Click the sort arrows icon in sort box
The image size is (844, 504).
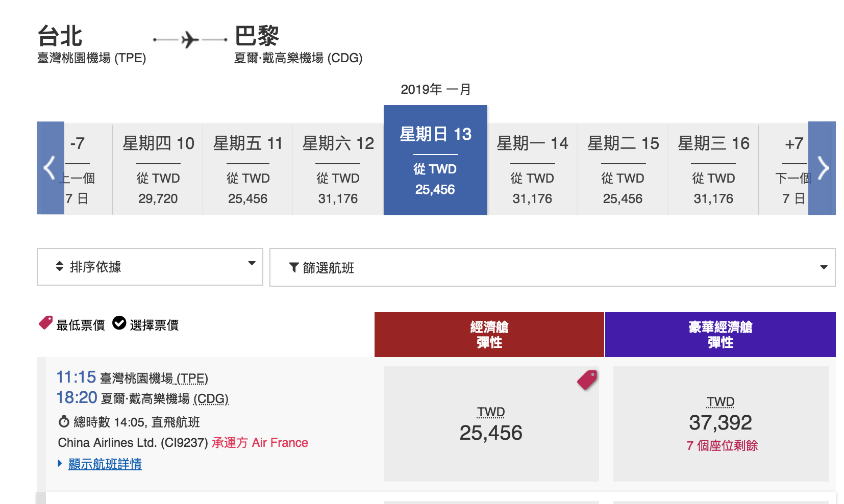coord(60,266)
